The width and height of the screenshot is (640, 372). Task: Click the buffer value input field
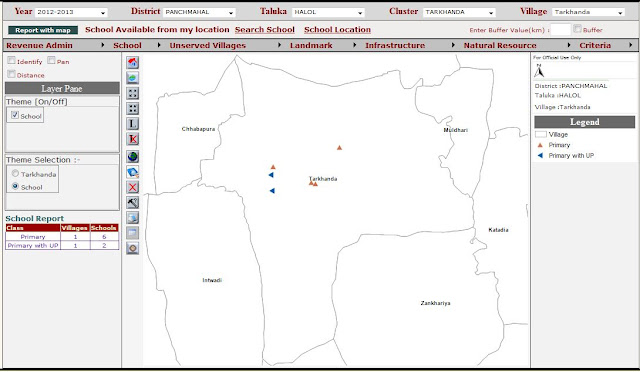coord(560,29)
